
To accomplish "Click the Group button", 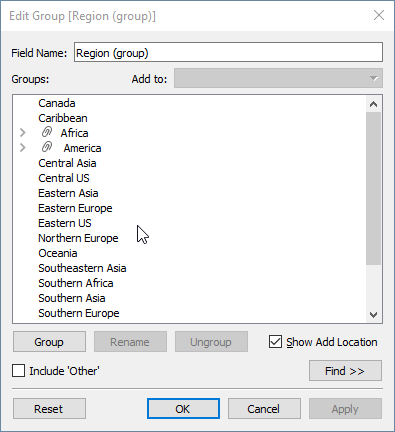I will tap(49, 342).
